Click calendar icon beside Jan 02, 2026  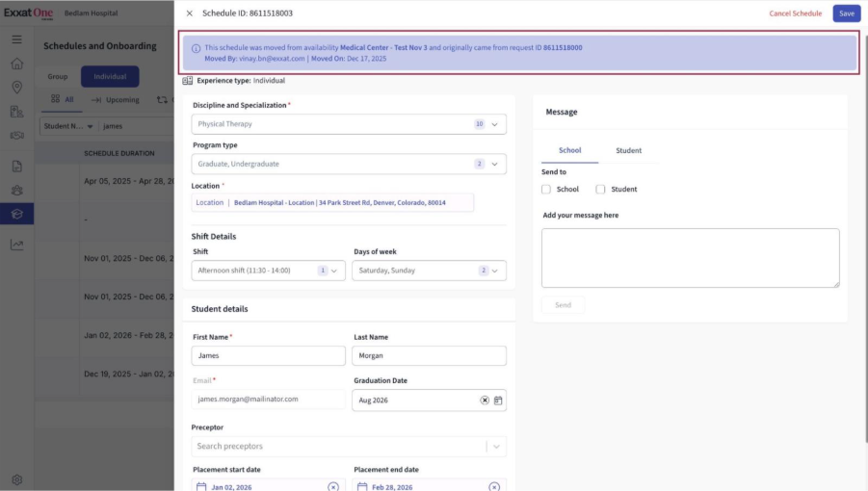point(201,486)
